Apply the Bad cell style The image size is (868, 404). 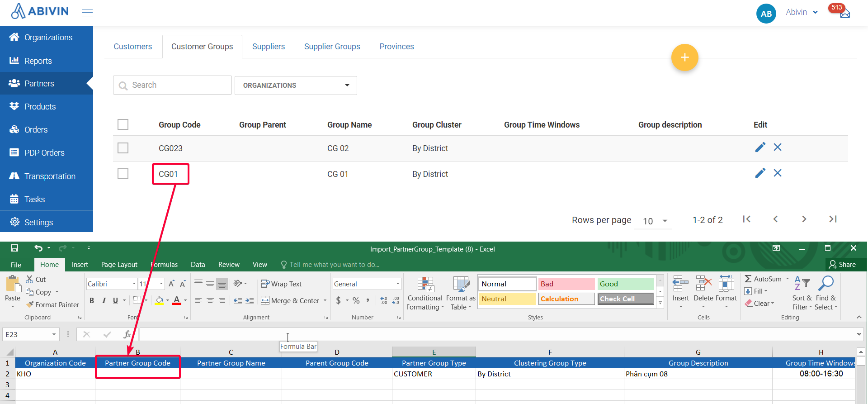point(566,284)
